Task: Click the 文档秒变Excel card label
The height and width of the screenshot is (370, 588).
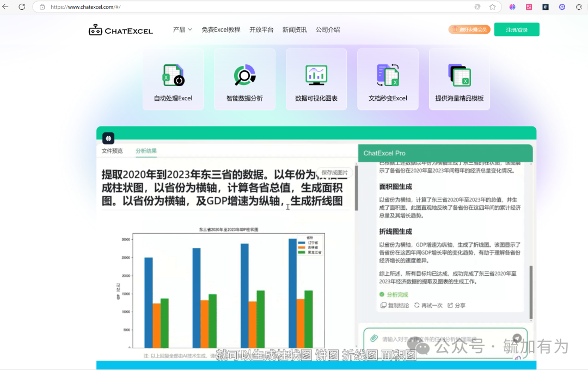Action: pos(388,98)
